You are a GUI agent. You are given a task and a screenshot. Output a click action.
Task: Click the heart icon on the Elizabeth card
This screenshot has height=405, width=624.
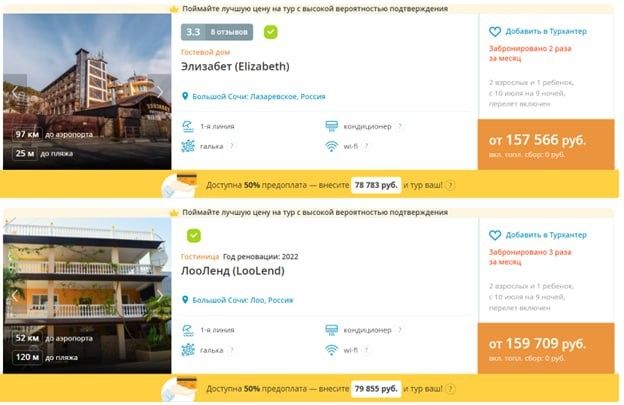pos(495,31)
